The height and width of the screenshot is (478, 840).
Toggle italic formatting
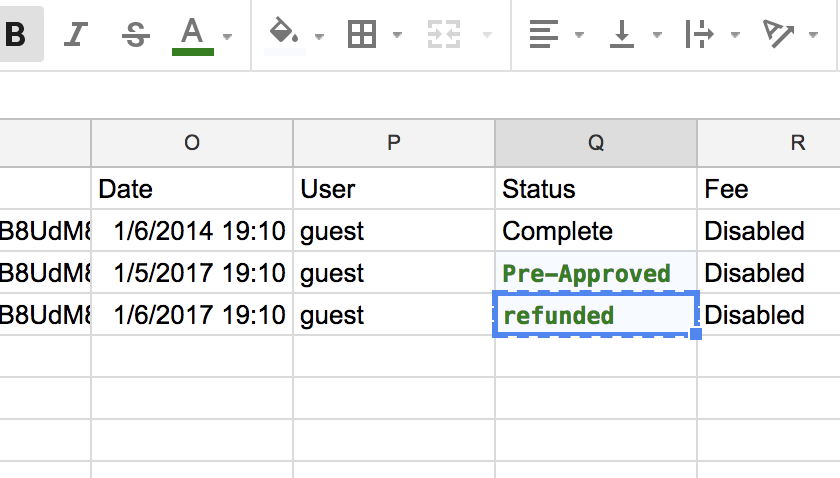(x=76, y=34)
